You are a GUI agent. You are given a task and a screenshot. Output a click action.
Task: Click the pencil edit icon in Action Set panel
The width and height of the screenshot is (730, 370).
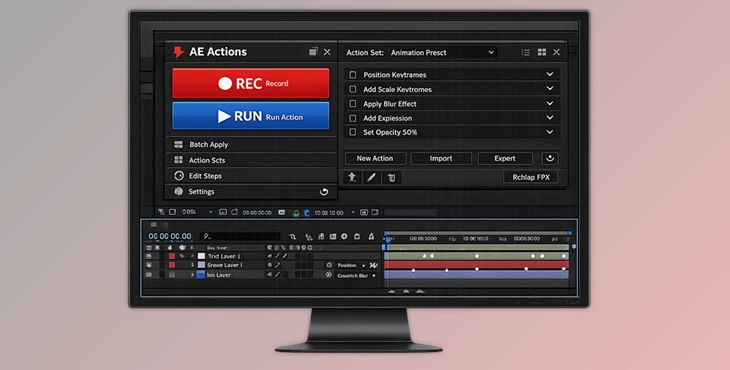[372, 177]
